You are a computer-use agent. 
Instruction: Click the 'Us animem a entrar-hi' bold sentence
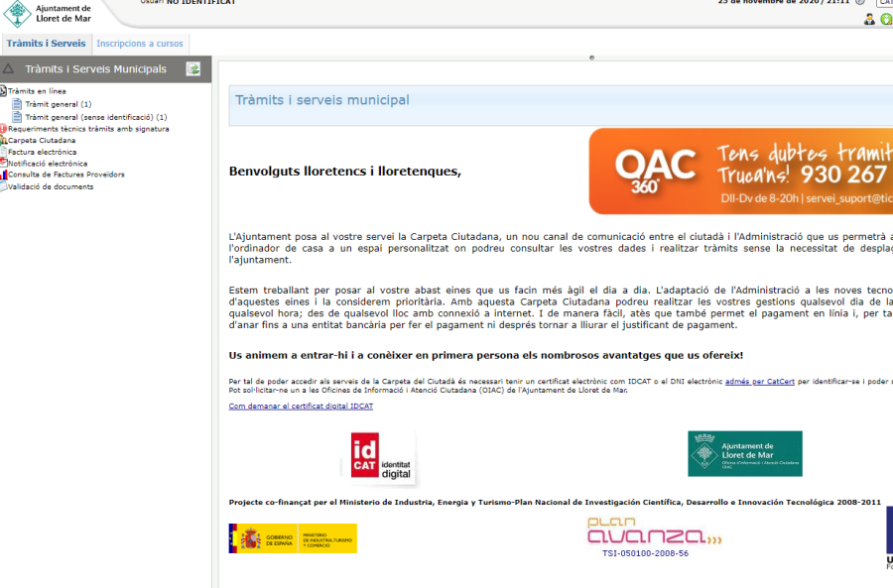coord(486,355)
